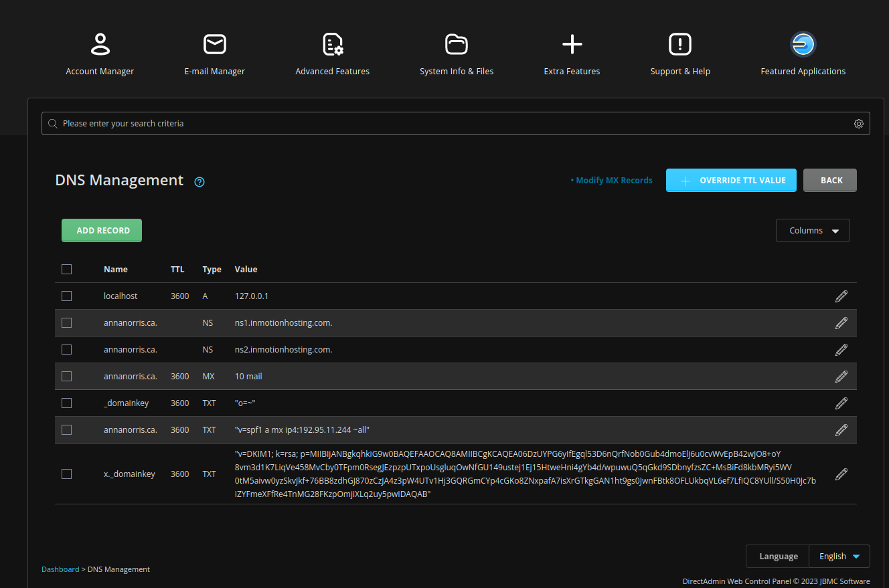Click the Add Record button

[102, 231]
